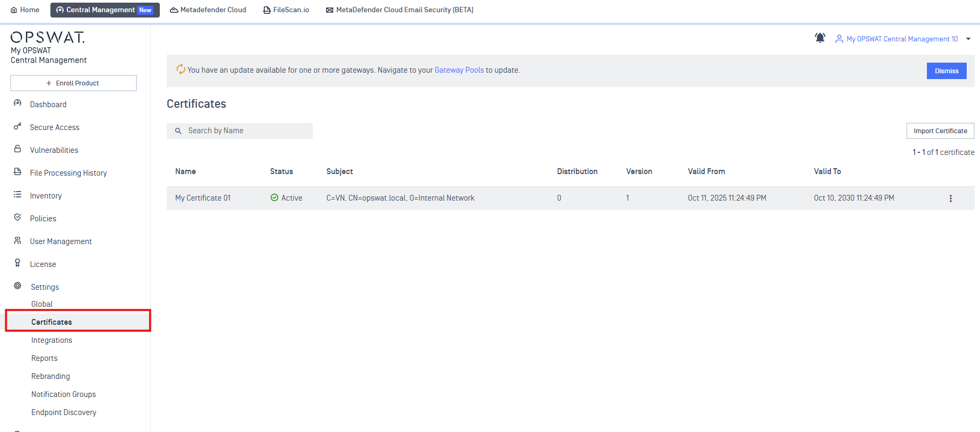This screenshot has height=432, width=980.
Task: Follow the Gateway Pools link
Action: click(x=459, y=70)
